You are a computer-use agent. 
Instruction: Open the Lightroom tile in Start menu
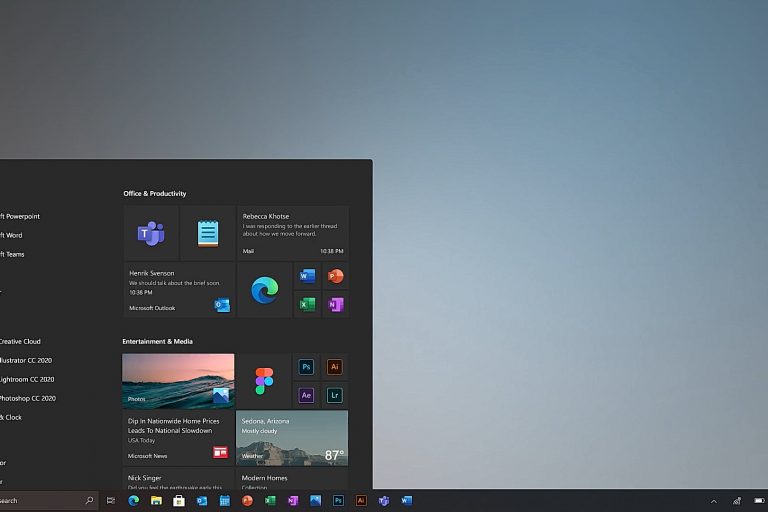[x=335, y=395]
